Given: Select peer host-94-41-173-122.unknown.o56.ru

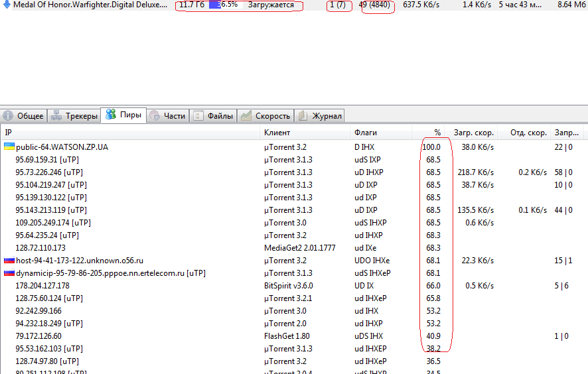Looking at the screenshot, I should click(80, 261).
